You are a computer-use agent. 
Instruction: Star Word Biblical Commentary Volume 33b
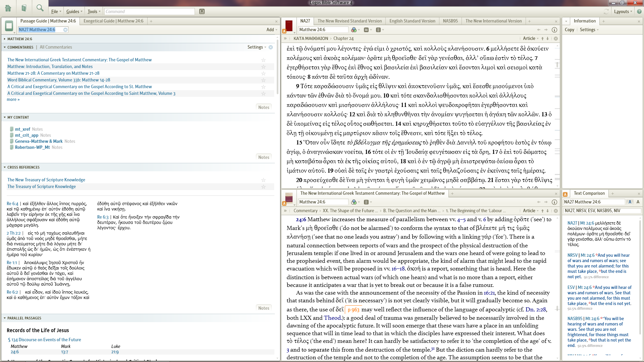(263, 80)
